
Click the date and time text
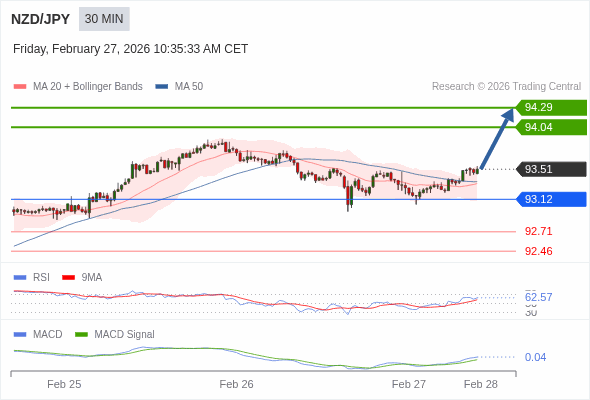click(130, 49)
